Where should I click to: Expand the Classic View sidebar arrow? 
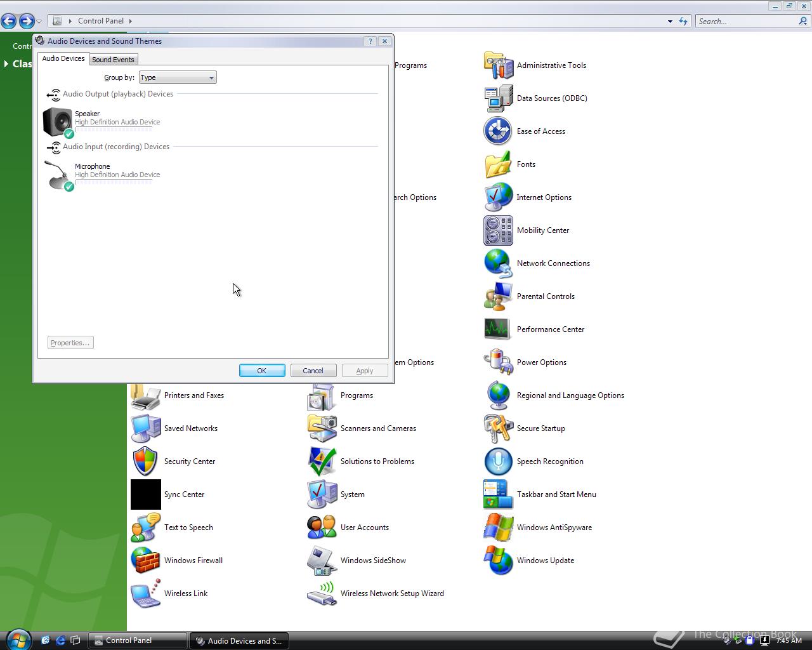click(6, 63)
